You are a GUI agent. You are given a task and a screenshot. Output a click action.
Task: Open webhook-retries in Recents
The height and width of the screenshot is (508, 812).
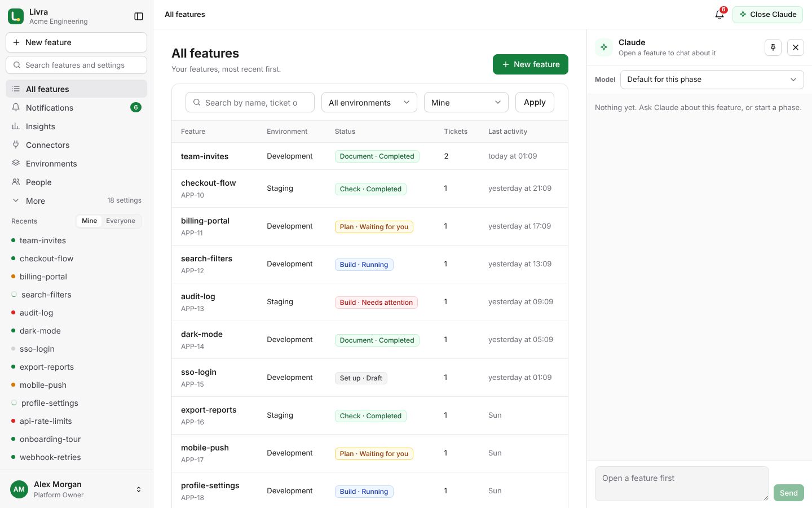pos(76,457)
